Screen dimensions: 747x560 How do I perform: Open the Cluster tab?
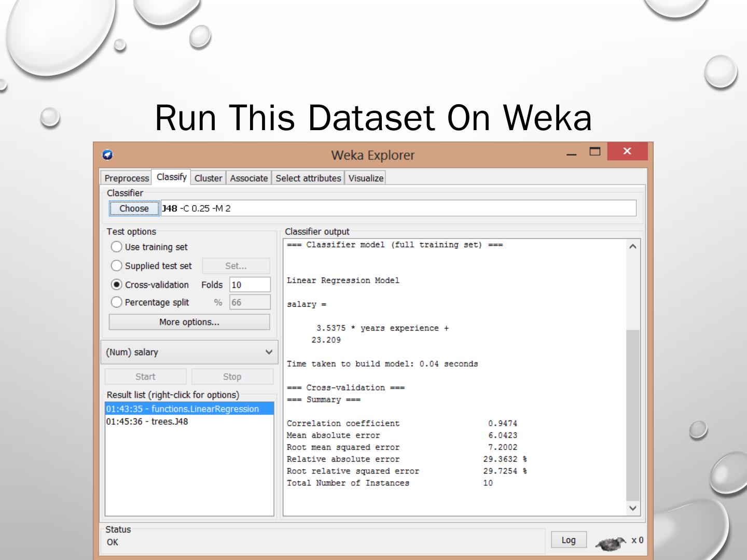(x=208, y=178)
